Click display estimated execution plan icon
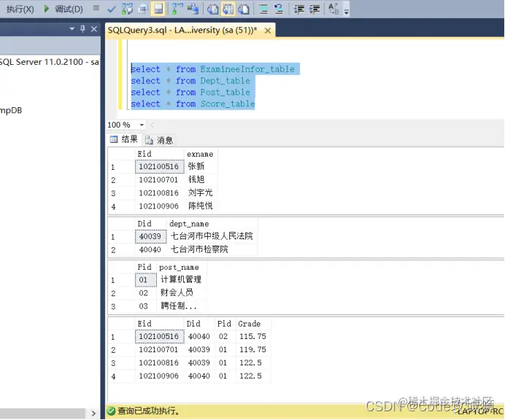505x420 pixels. [x=127, y=9]
